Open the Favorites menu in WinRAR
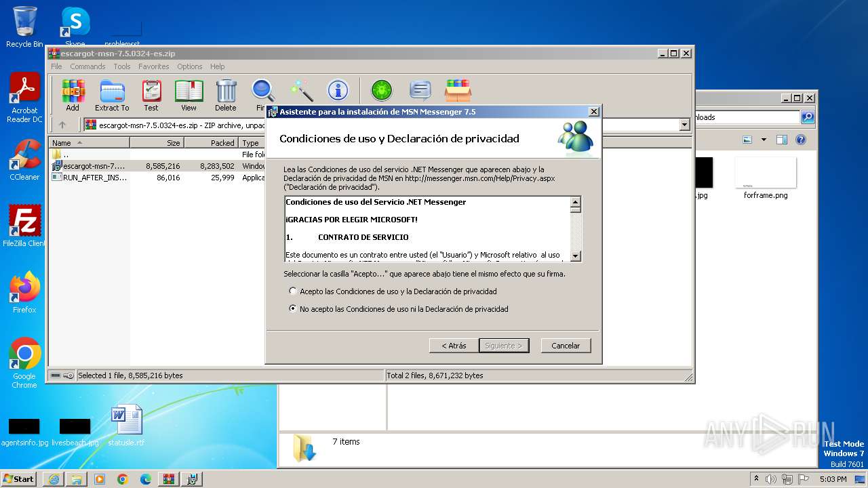The height and width of the screenshot is (488, 868). [154, 66]
